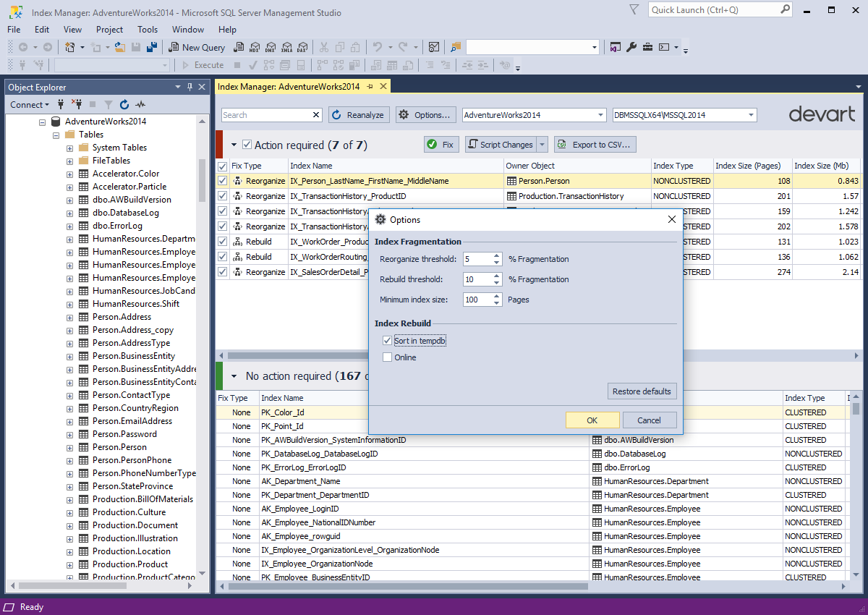The image size is (868, 615).
Task: Open the Tools menu
Action: coord(148,30)
